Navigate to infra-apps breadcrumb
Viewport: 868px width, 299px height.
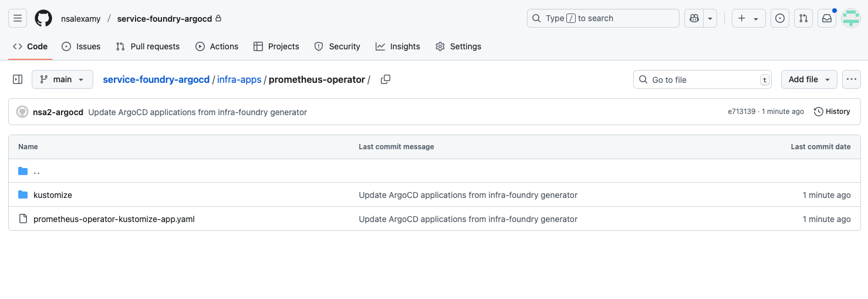(x=239, y=79)
